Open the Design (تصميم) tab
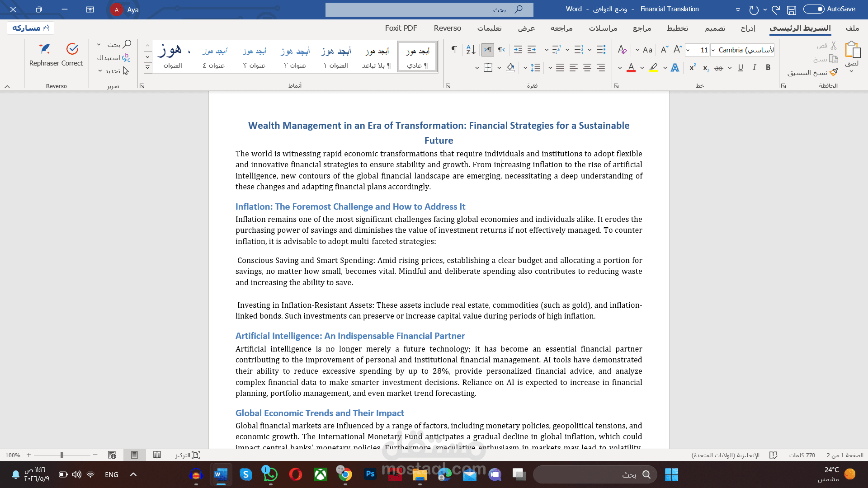The height and width of the screenshot is (488, 868). (x=715, y=28)
